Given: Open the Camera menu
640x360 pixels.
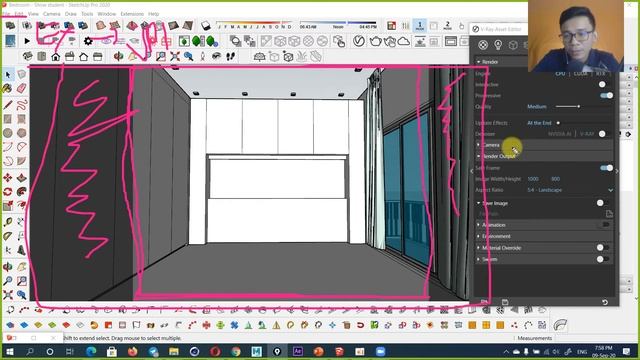Looking at the screenshot, I should click(51, 14).
